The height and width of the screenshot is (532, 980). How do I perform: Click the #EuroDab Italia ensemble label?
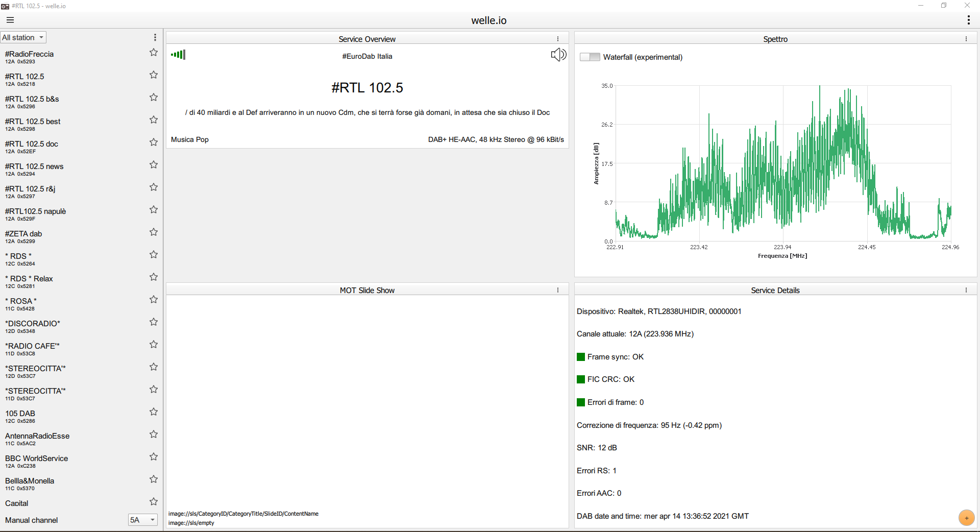(367, 56)
